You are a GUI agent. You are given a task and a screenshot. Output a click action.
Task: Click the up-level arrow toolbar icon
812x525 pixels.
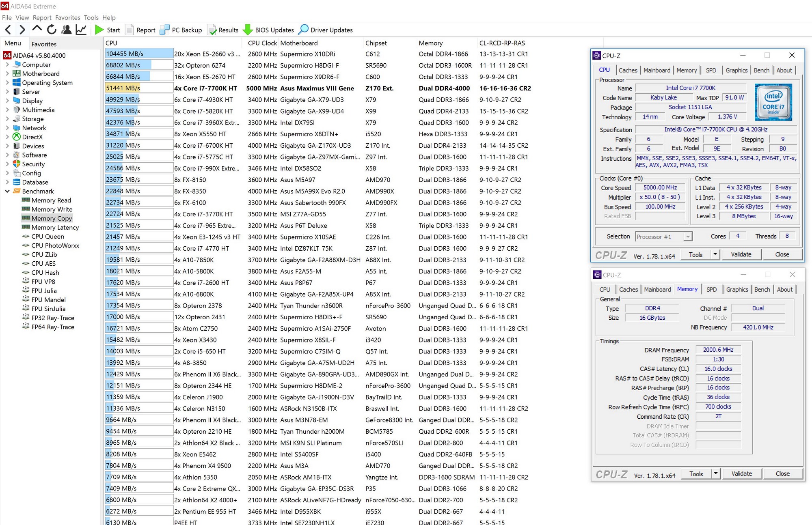click(x=37, y=29)
